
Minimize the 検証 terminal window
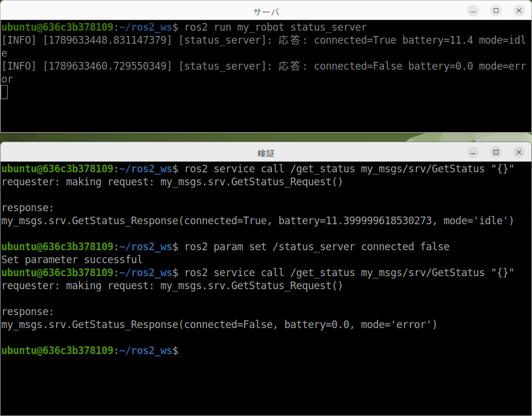pyautogui.click(x=473, y=152)
